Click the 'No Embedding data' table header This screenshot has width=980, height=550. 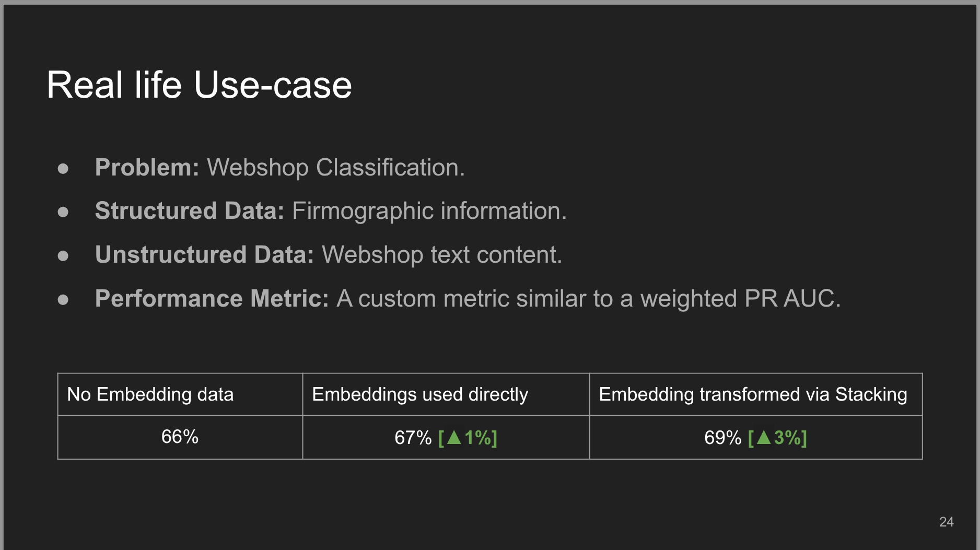tap(150, 394)
